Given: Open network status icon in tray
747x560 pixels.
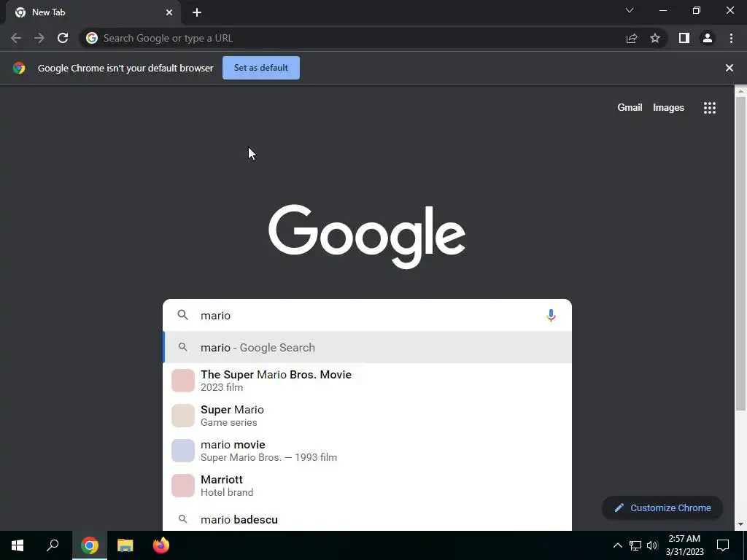Looking at the screenshot, I should coord(635,545).
